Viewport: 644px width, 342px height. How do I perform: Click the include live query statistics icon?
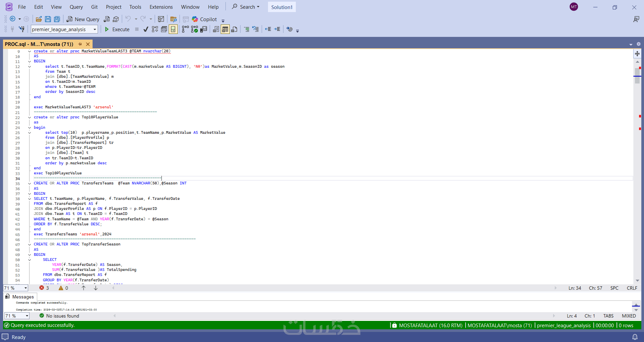(194, 29)
